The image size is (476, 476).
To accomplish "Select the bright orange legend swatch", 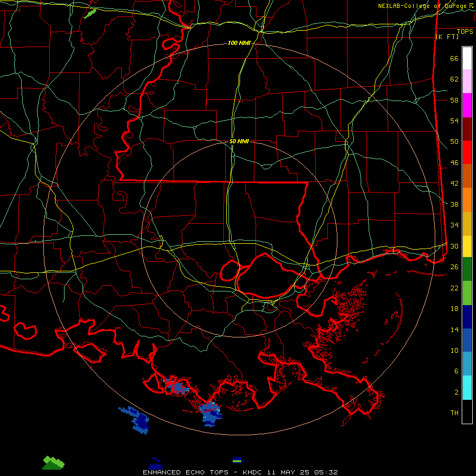I will [467, 200].
